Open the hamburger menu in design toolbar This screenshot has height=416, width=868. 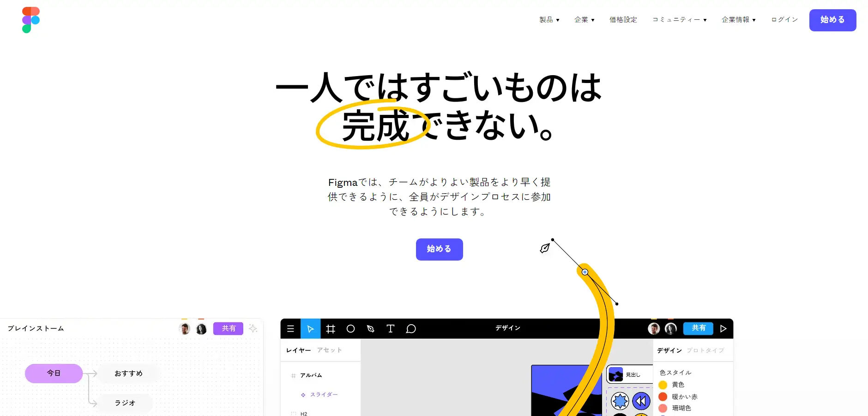290,329
